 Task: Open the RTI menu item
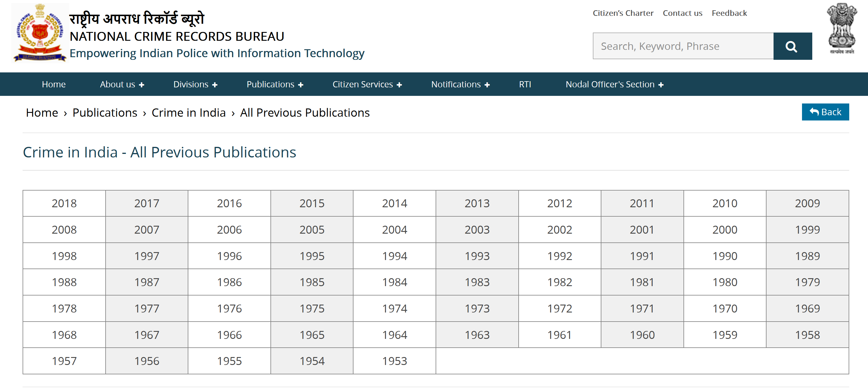(524, 84)
